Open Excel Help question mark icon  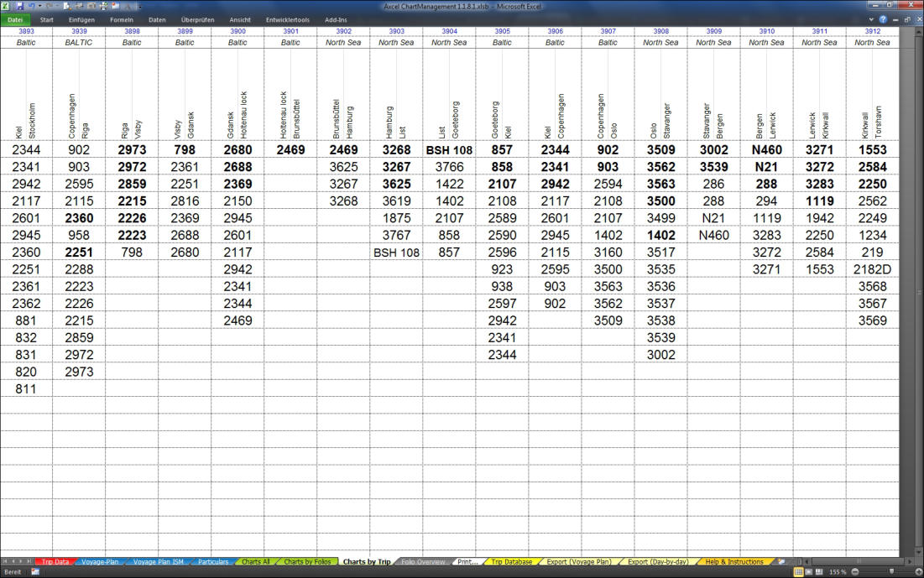(x=883, y=19)
